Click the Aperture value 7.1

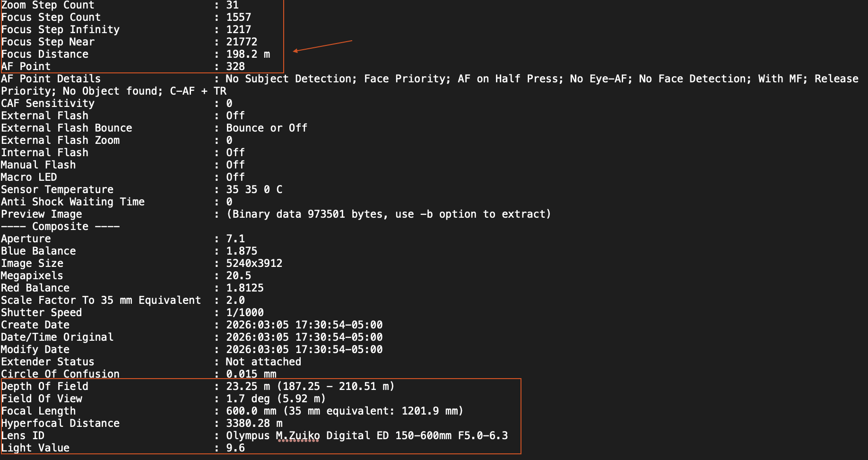(x=235, y=239)
